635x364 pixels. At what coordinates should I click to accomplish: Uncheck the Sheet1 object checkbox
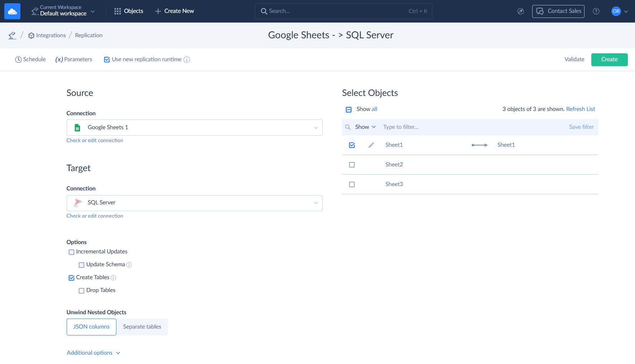coord(352,145)
